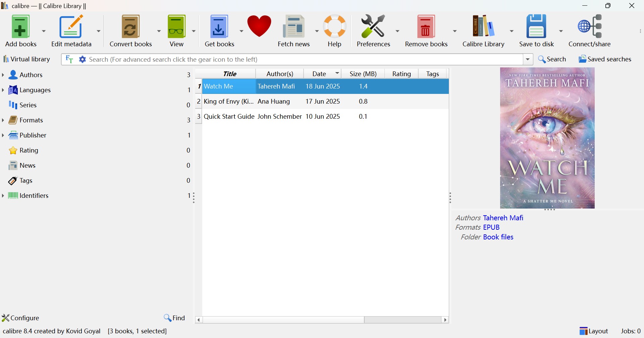Screen dimensions: 644x338
Task: Expand Remove books dropdown arrow
Action: pyautogui.click(x=455, y=31)
